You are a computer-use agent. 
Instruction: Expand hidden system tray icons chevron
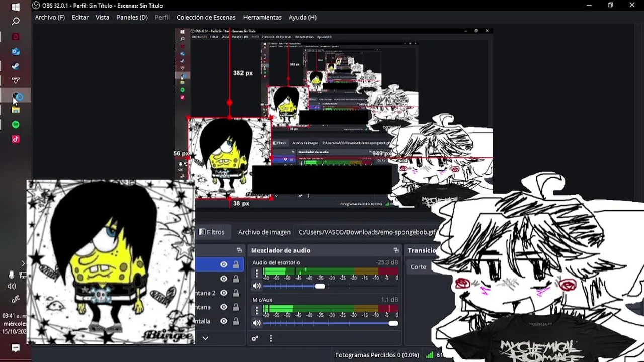pyautogui.click(x=23, y=263)
